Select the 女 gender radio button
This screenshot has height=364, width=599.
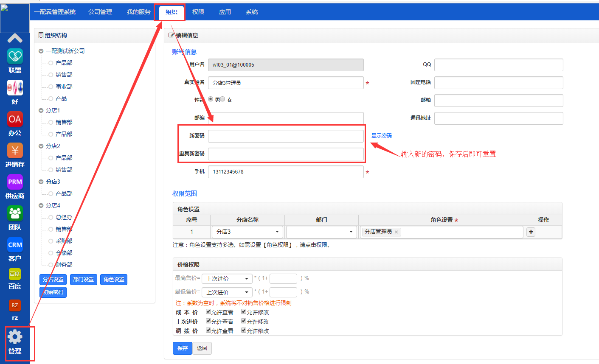click(222, 99)
